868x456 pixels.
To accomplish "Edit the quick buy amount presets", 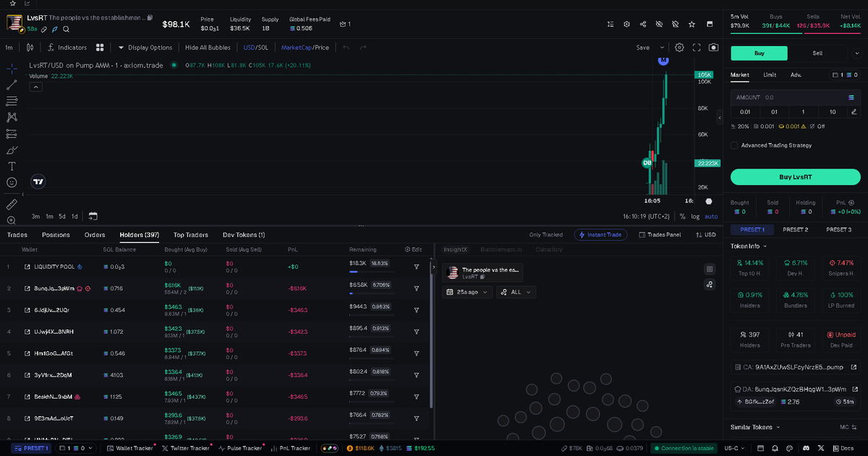I will click(854, 112).
